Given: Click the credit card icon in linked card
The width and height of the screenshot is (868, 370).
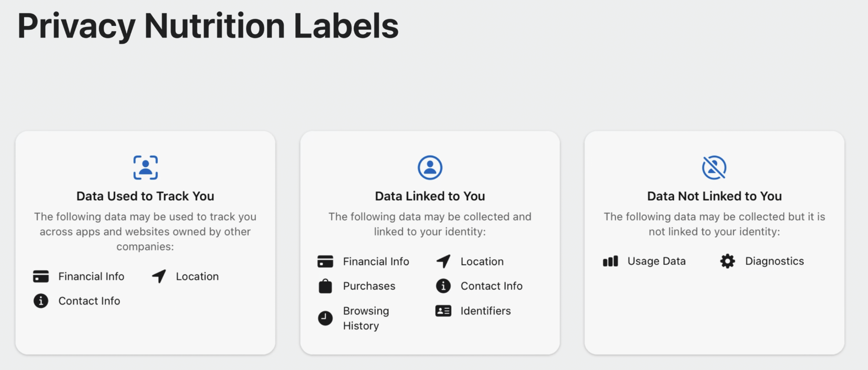Looking at the screenshot, I should (x=325, y=261).
